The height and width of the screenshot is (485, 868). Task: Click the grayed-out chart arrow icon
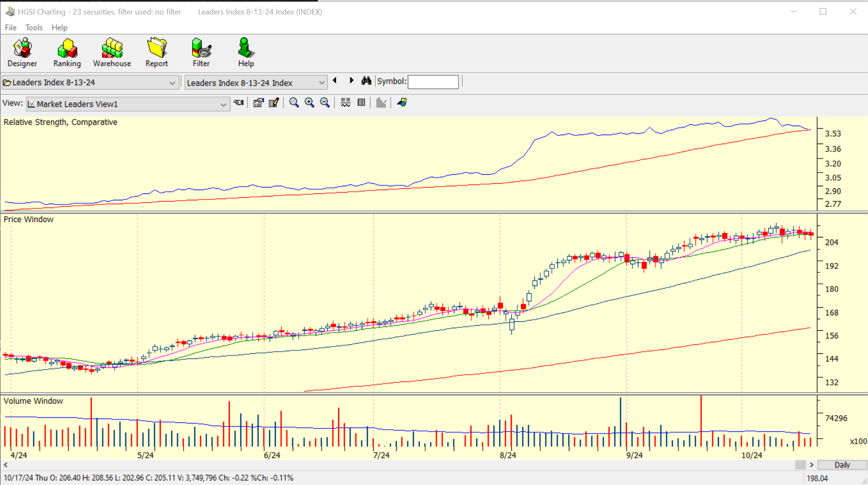(x=381, y=103)
